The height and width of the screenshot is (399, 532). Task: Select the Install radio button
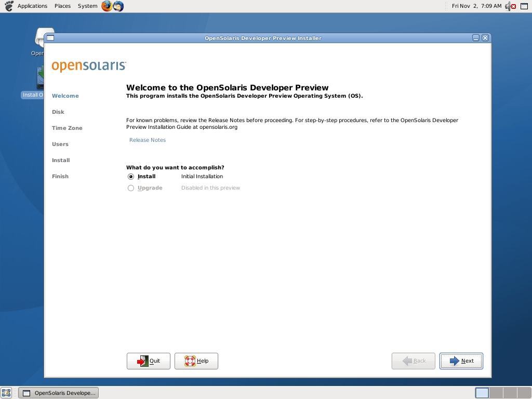(131, 177)
